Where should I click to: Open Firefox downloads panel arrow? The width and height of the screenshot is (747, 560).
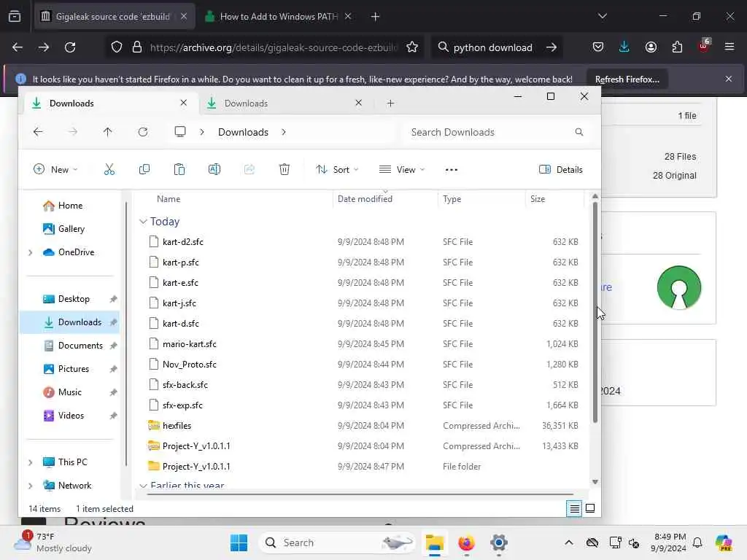pos(624,47)
